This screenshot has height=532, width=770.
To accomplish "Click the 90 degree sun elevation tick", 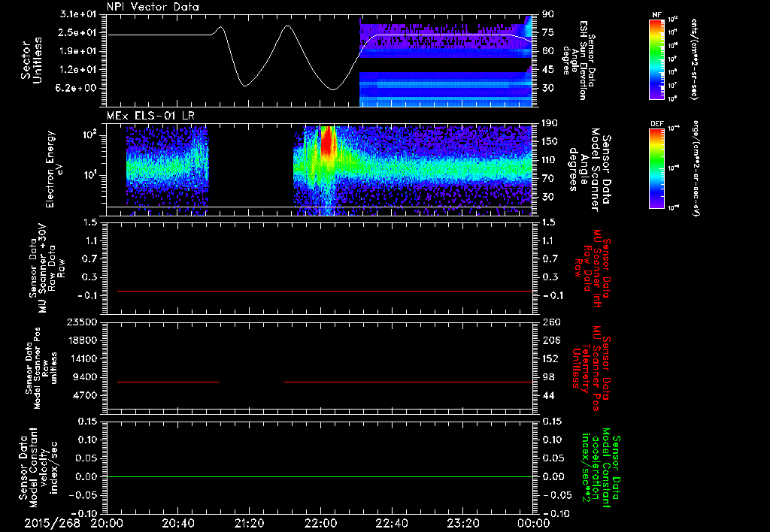I will click(x=548, y=14).
